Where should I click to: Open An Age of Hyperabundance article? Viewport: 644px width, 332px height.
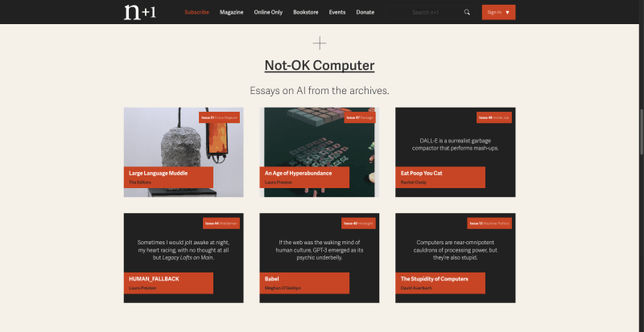298,173
